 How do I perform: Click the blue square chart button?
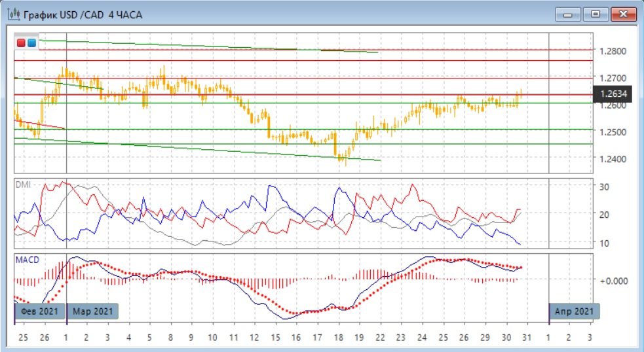click(x=31, y=43)
